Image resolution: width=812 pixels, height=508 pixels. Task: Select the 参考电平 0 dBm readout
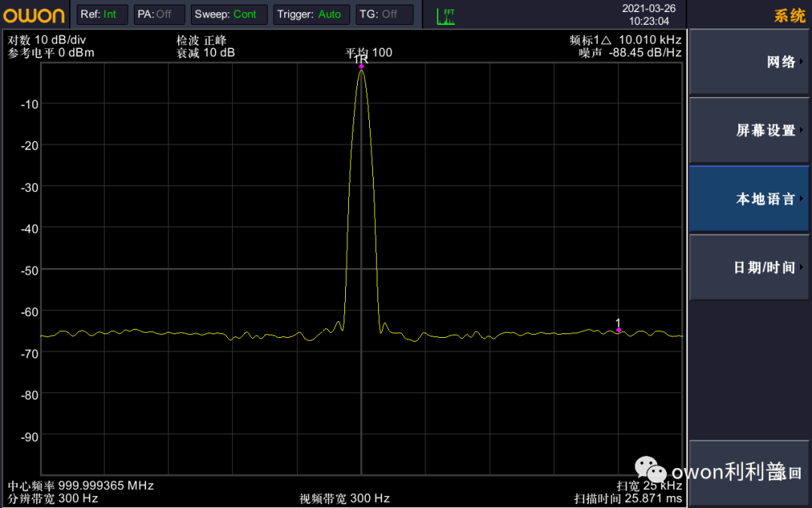point(51,53)
